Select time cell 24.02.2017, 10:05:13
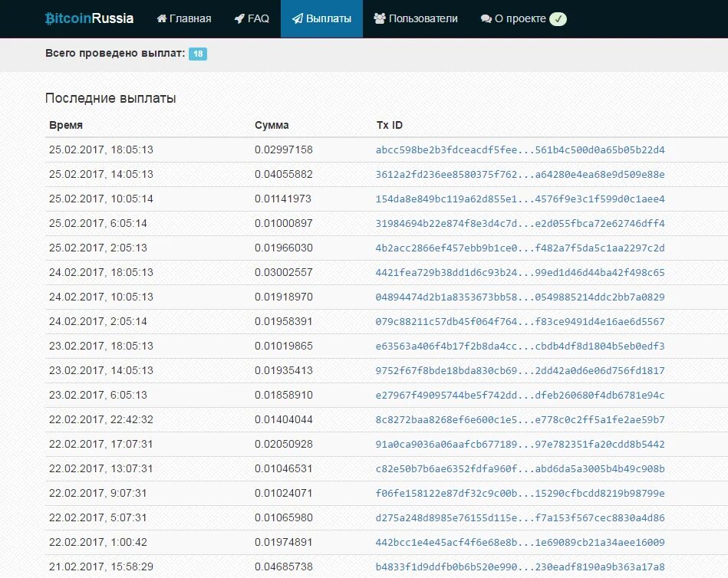Screen dimensions: 728x578 click(100, 297)
